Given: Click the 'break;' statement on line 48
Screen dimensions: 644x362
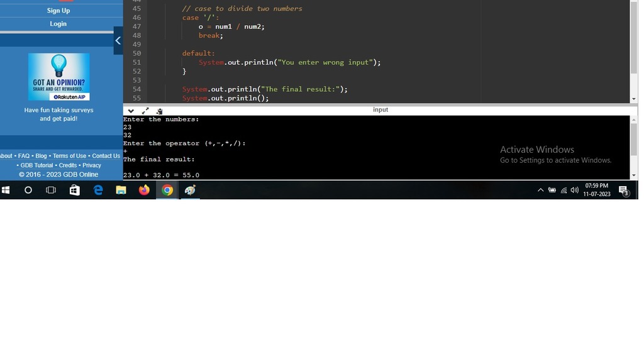Looking at the screenshot, I should pos(211,36).
